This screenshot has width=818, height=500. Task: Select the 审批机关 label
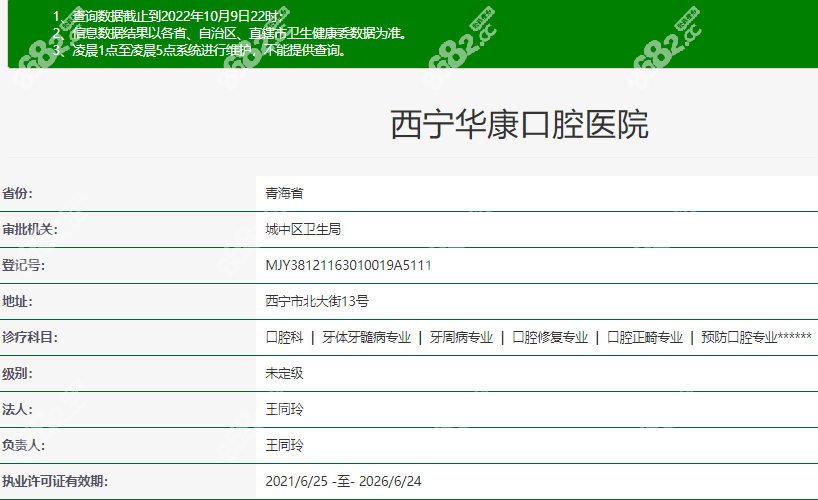click(30, 229)
